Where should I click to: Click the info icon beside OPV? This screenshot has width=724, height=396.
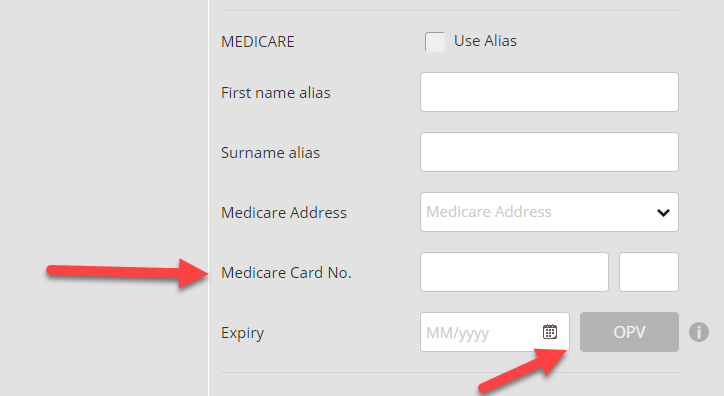point(699,332)
